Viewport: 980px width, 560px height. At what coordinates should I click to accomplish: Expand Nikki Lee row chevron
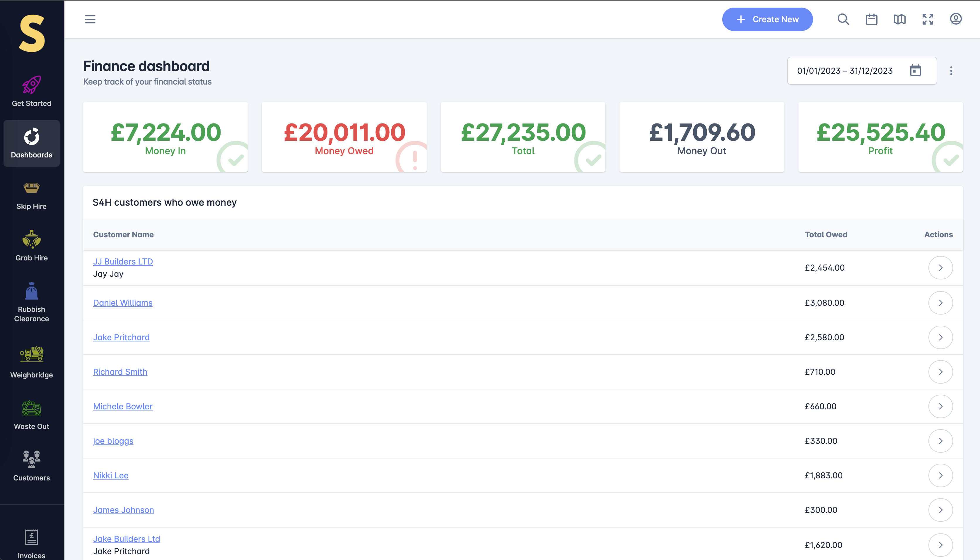[x=940, y=475]
